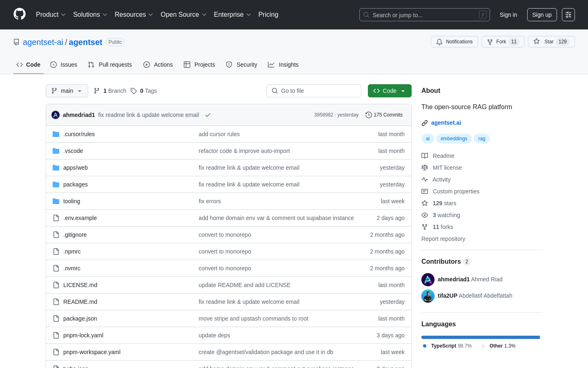Image resolution: width=588 pixels, height=368 pixels.
Task: Click the apps/web folder icon
Action: pyautogui.click(x=56, y=168)
